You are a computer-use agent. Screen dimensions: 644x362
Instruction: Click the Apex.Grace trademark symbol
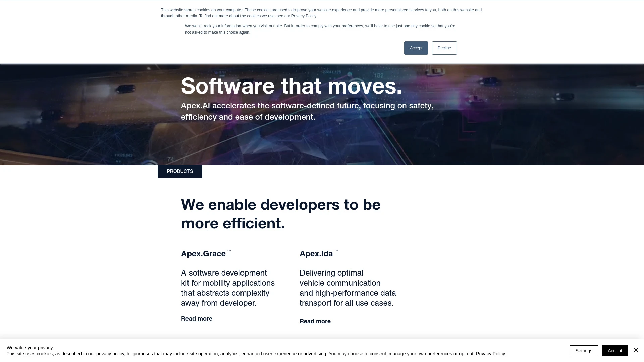(228, 251)
